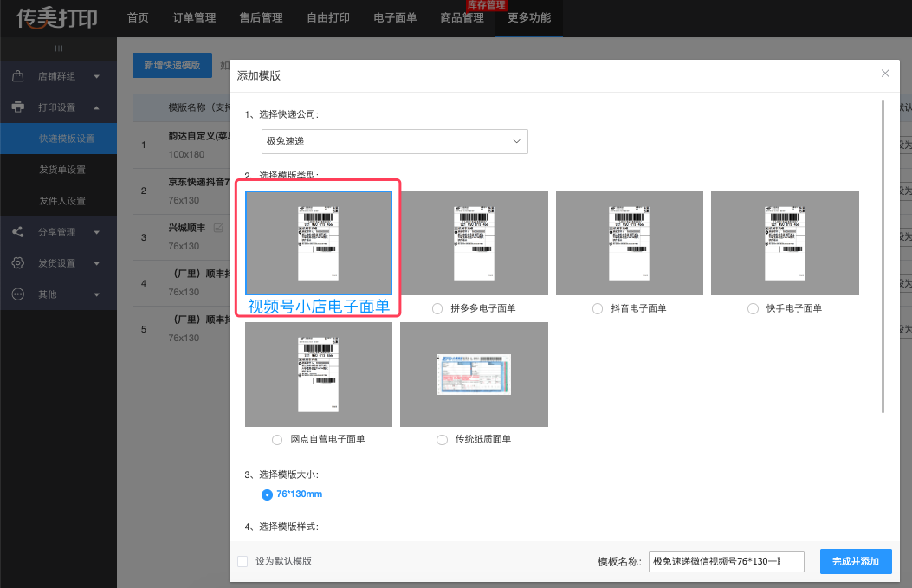
Task: Click the 网点自营电子面单 thumbnail
Action: pyautogui.click(x=319, y=374)
